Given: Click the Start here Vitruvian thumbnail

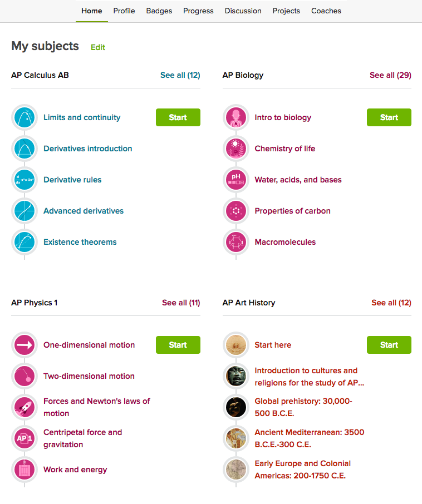Looking at the screenshot, I should [x=235, y=345].
